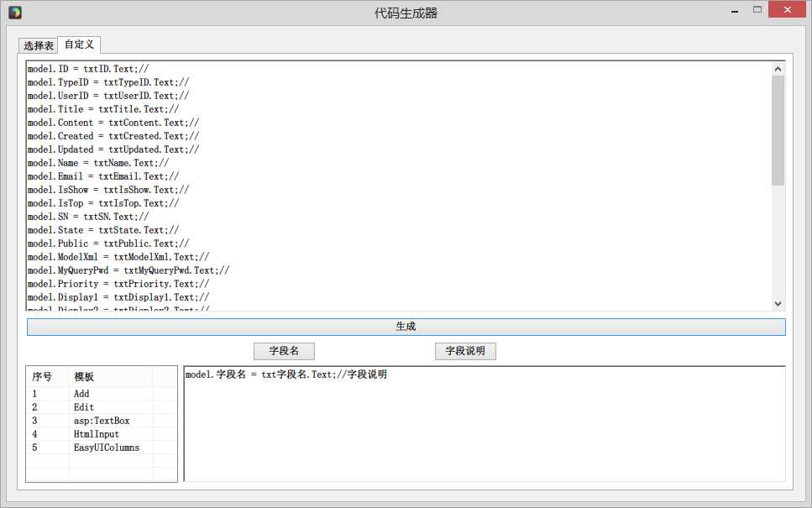Select the EasyUIColumns template row
This screenshot has width=812, height=508.
[102, 448]
